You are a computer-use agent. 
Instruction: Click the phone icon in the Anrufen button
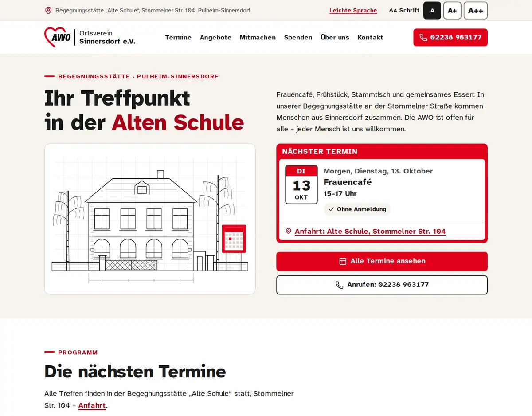pos(340,285)
